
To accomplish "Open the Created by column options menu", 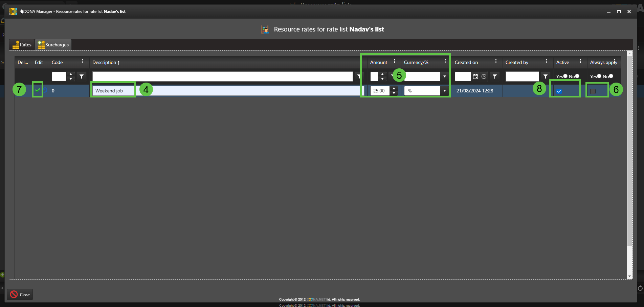I will tap(547, 62).
